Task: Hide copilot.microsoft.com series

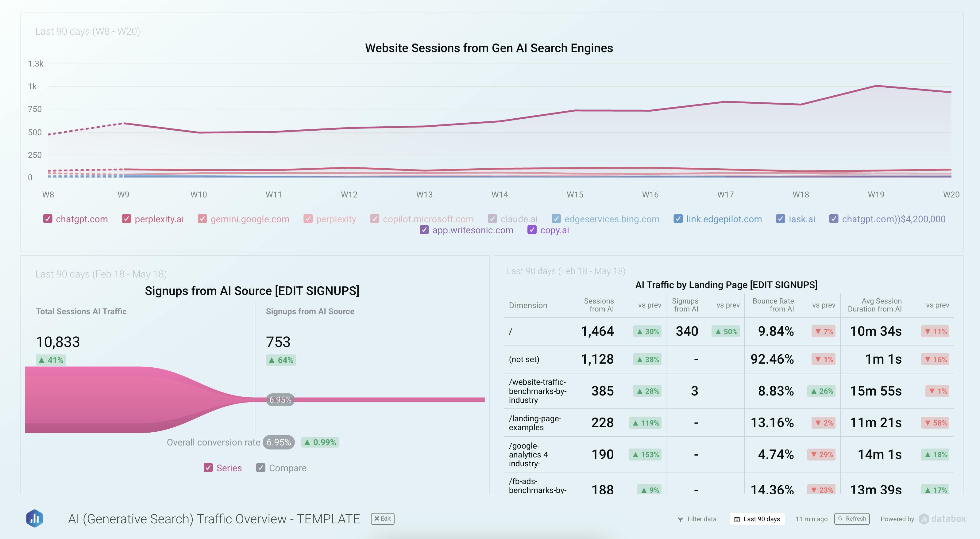Action: pos(375,219)
